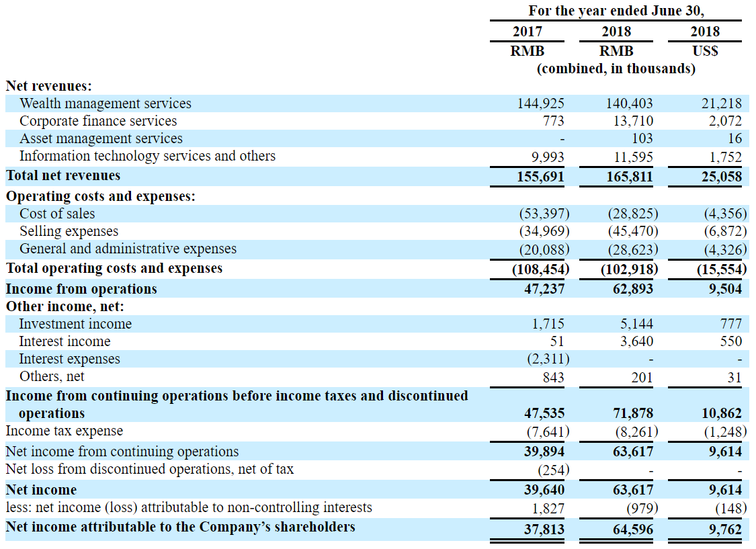Click the 'For the year ended June 30' heading

tap(616, 11)
